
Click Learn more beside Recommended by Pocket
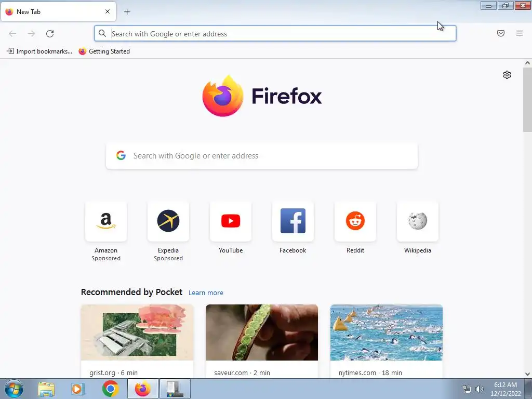pyautogui.click(x=206, y=293)
